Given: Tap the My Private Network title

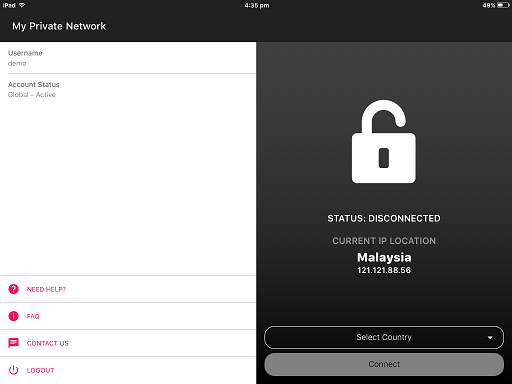Looking at the screenshot, I should (x=59, y=26).
